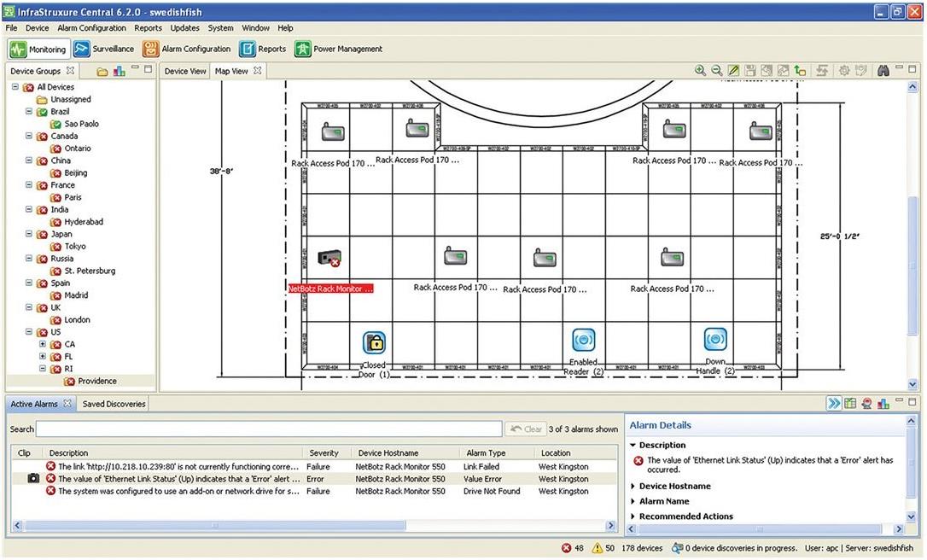Close the Active Alarms tab
The height and width of the screenshot is (560, 927).
click(x=67, y=403)
